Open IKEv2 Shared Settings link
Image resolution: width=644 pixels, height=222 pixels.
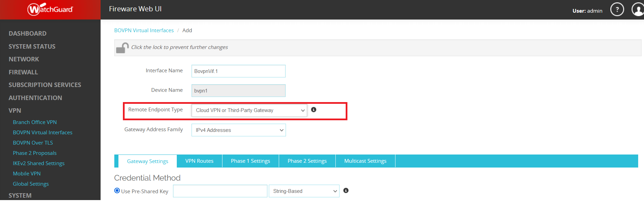[39, 163]
